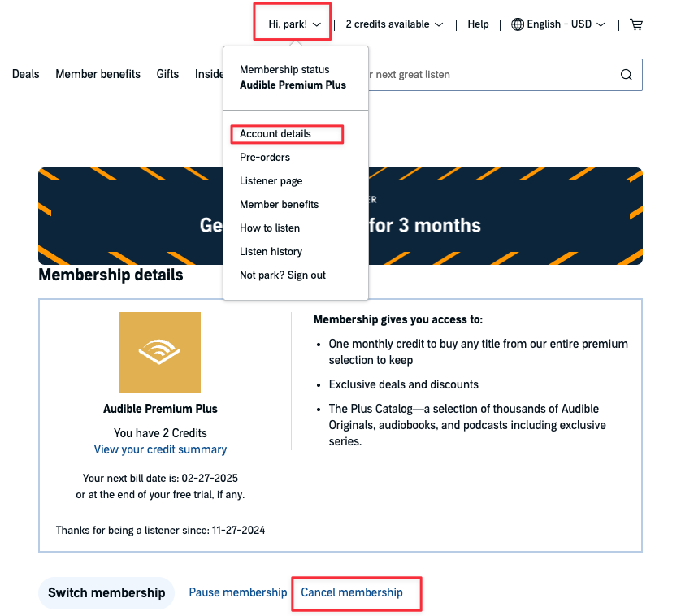Select Account details in the dropdown menu

click(x=275, y=133)
